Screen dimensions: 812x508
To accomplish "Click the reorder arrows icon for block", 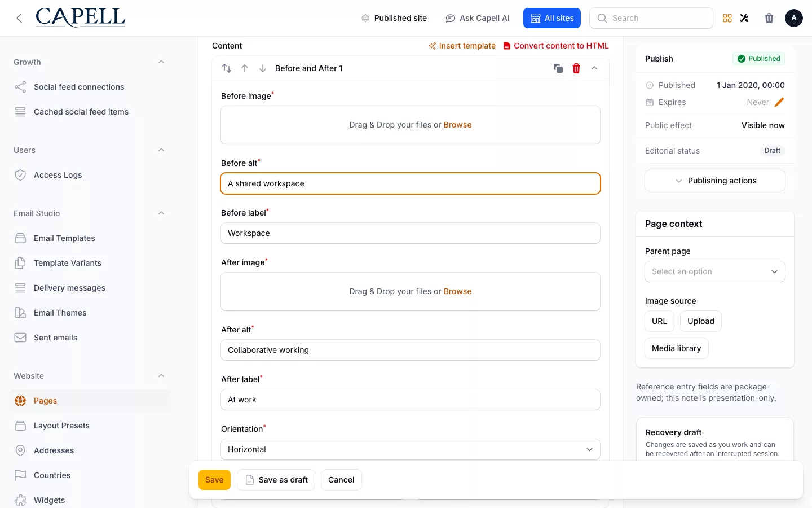I will (x=227, y=68).
